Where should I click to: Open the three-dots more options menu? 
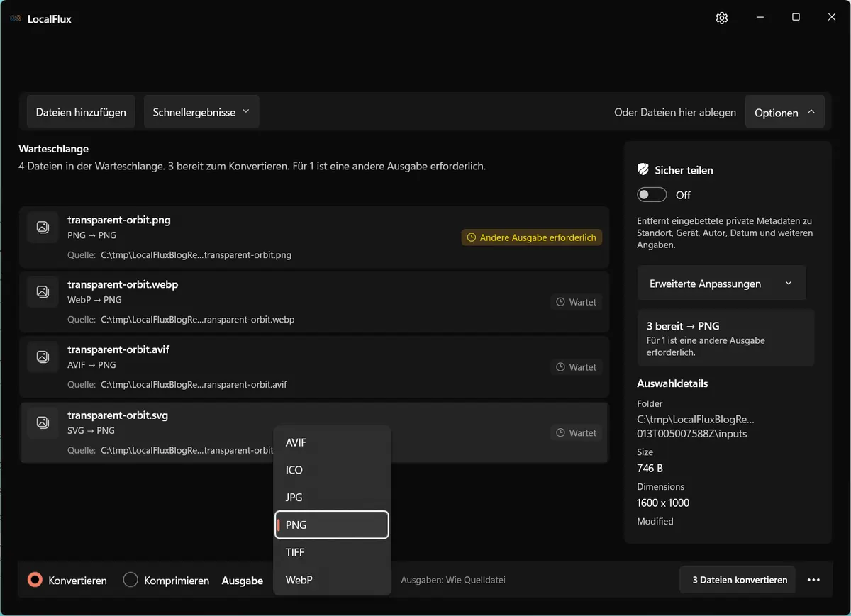coord(813,580)
